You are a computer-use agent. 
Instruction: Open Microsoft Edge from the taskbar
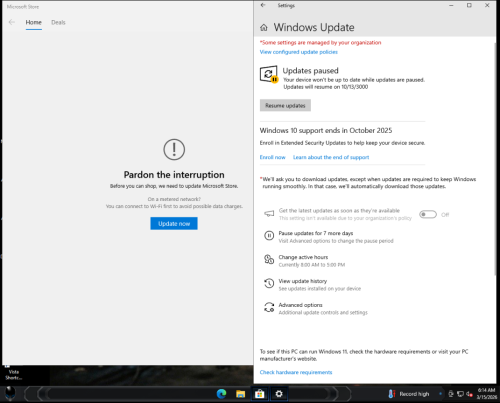(x=221, y=394)
